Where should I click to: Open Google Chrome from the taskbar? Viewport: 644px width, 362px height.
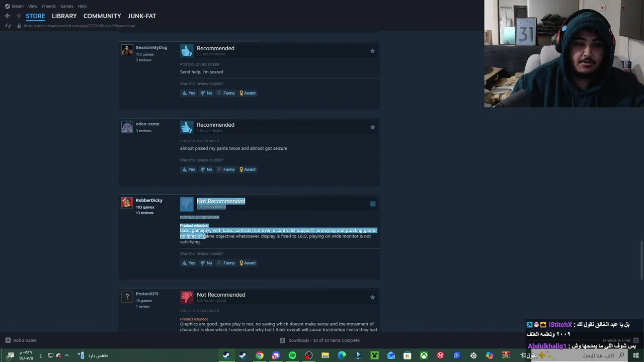(259, 355)
